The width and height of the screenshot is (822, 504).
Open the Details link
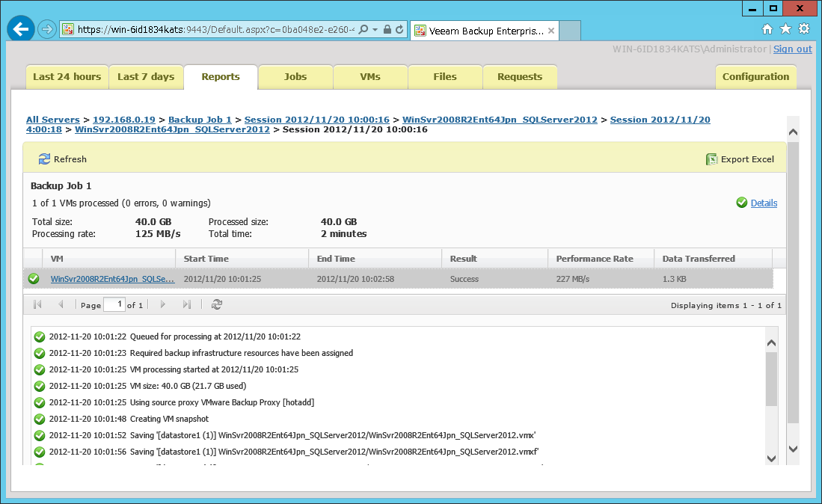pyautogui.click(x=764, y=203)
